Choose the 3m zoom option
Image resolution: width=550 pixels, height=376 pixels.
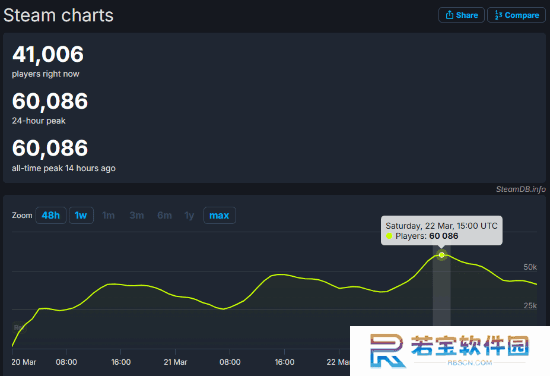pyautogui.click(x=136, y=215)
